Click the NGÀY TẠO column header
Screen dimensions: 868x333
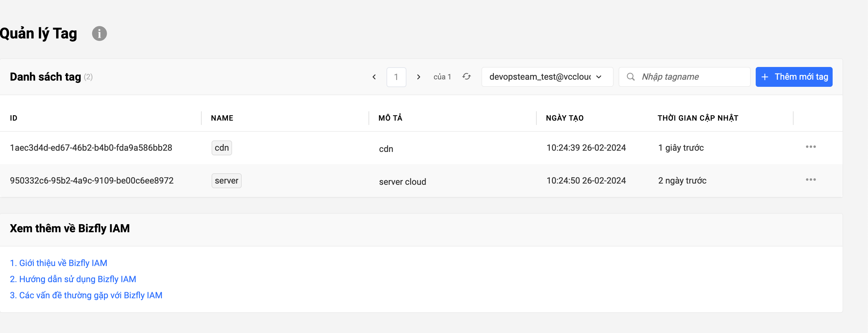click(565, 118)
